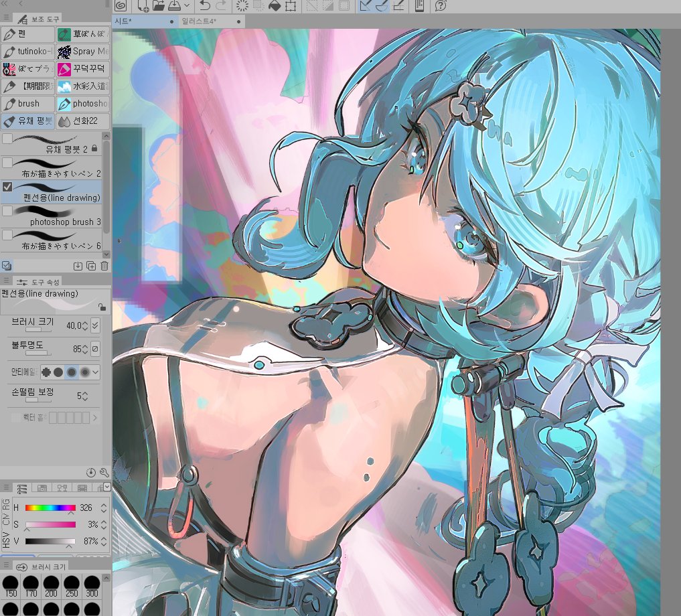Screen dimensions: 681x616
Task: Click the Hue rainbow slider
Action: [x=50, y=508]
